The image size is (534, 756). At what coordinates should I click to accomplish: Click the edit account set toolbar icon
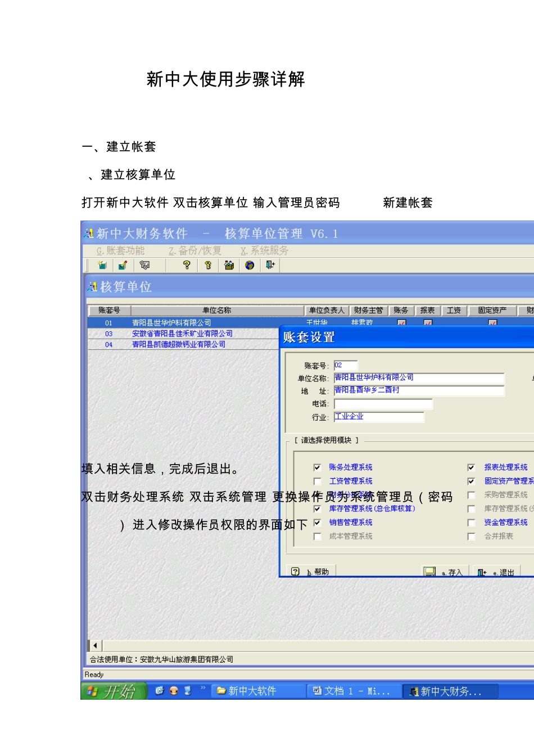pos(123,265)
